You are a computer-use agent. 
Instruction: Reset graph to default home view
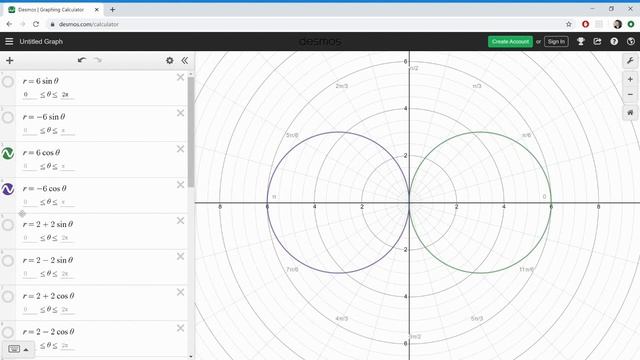pos(630,112)
